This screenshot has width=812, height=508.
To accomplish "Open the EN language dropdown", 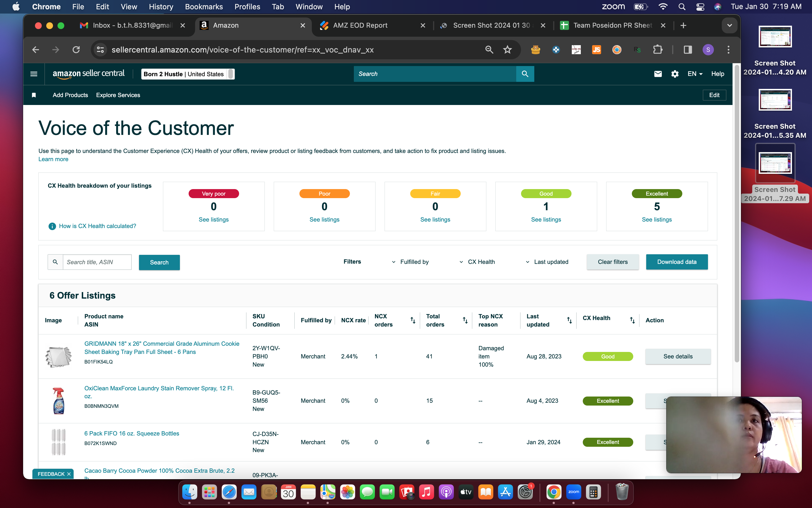I will coord(695,74).
